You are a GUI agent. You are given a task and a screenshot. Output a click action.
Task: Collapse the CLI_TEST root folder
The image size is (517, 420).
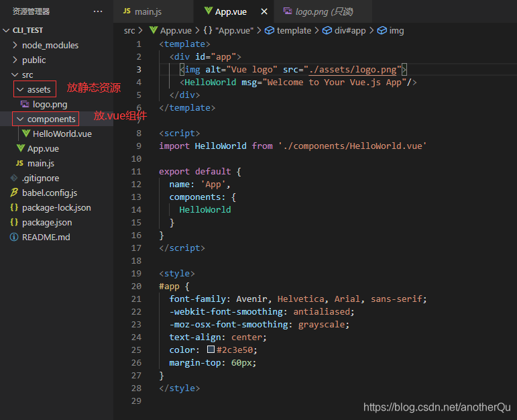click(x=6, y=30)
